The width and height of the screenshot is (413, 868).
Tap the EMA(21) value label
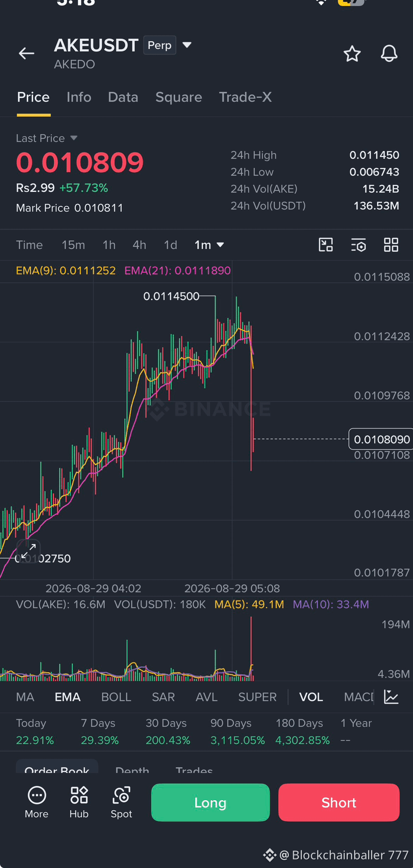pyautogui.click(x=178, y=271)
